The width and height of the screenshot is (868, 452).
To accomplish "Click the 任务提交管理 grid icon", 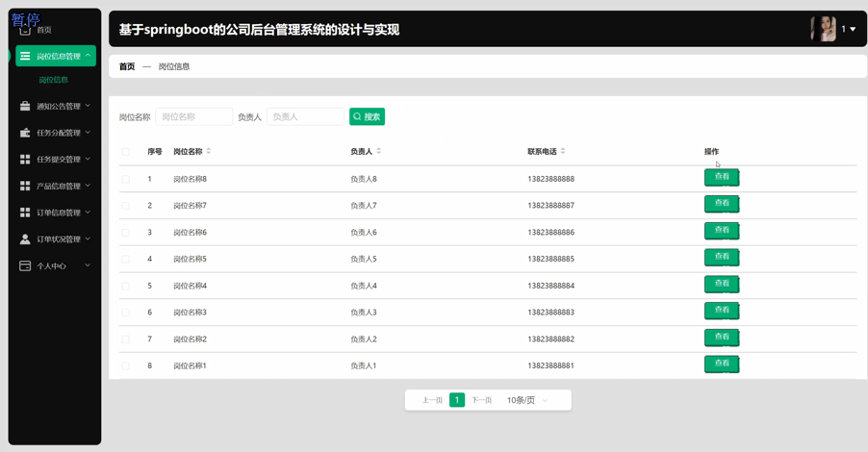I will 25,160.
